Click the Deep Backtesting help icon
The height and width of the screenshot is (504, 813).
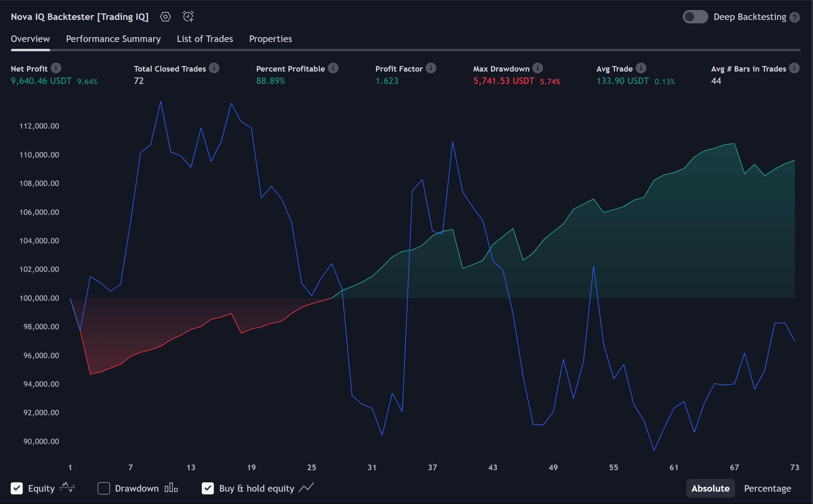795,17
